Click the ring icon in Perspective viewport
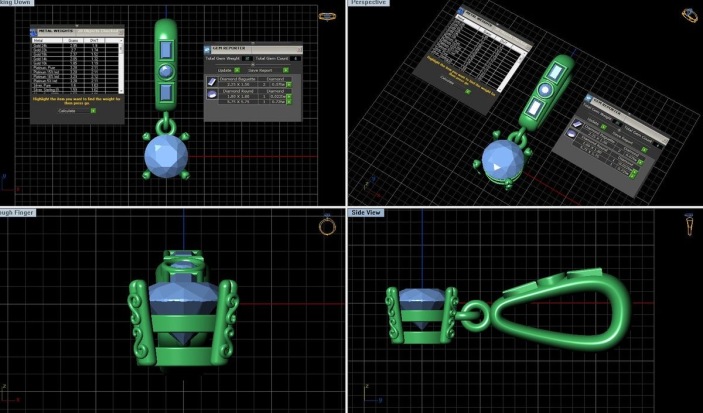703x413 pixels. point(688,15)
